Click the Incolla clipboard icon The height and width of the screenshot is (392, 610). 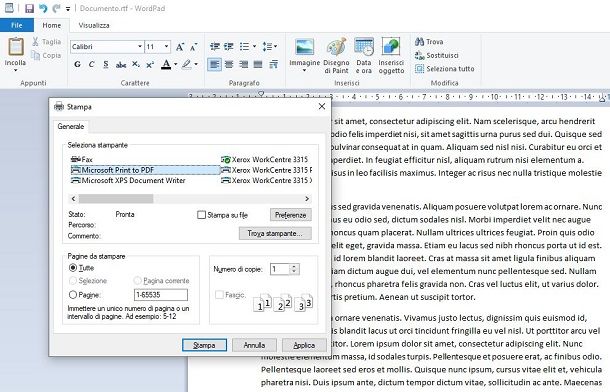pos(16,46)
